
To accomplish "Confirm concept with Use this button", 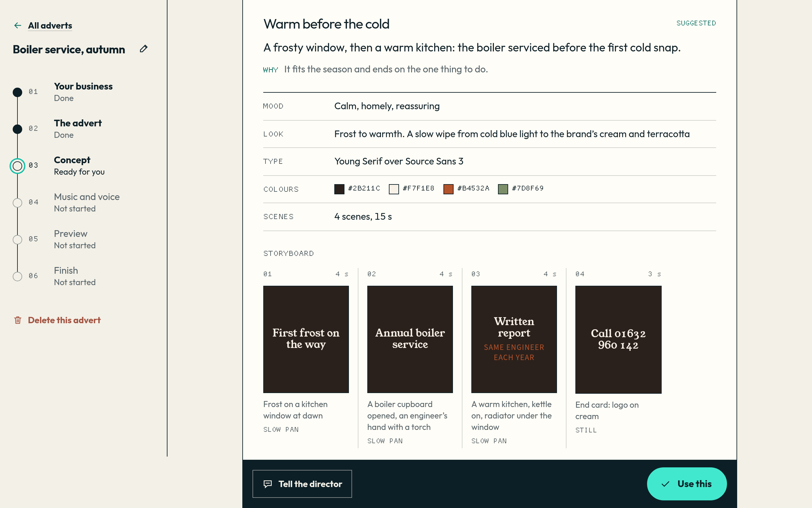I will coord(686,484).
